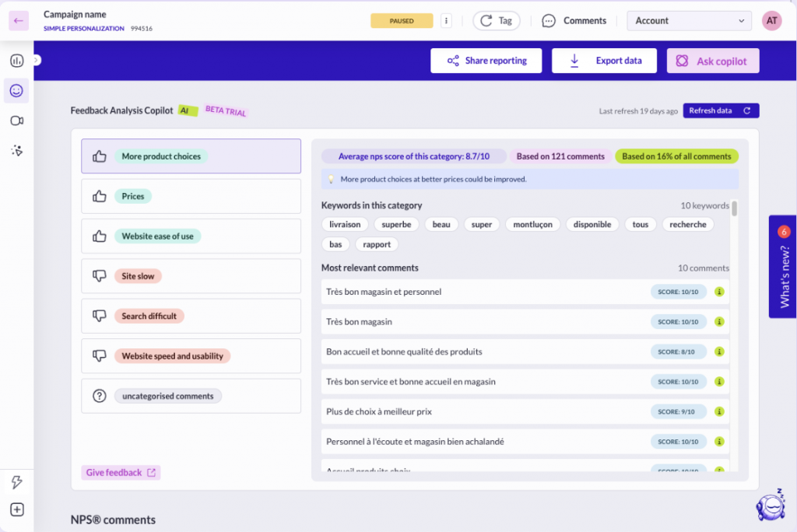Click the Refresh data button
Viewport: 797px width, 532px height.
coord(721,110)
